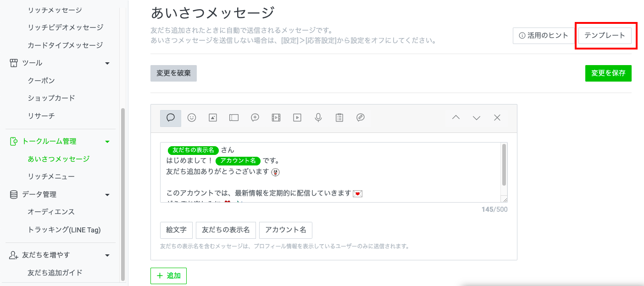Record a voice message with the microphone icon
This screenshot has width=644, height=286.
click(318, 118)
